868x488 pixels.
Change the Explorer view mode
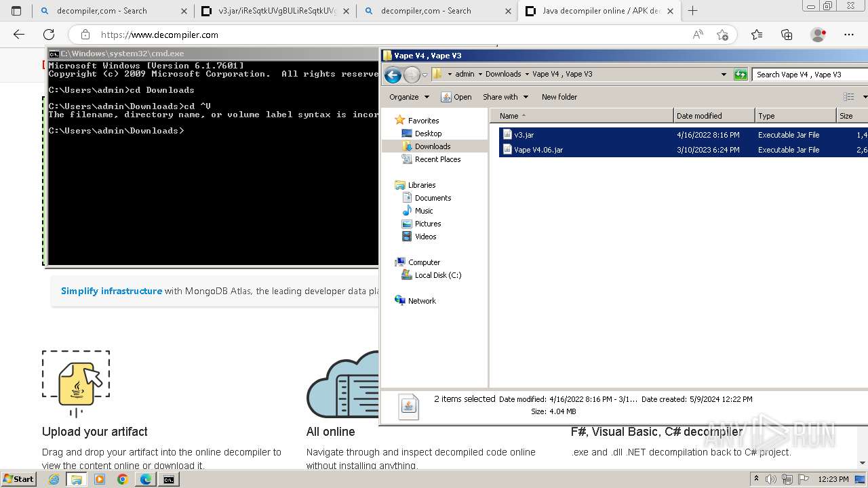pyautogui.click(x=848, y=97)
